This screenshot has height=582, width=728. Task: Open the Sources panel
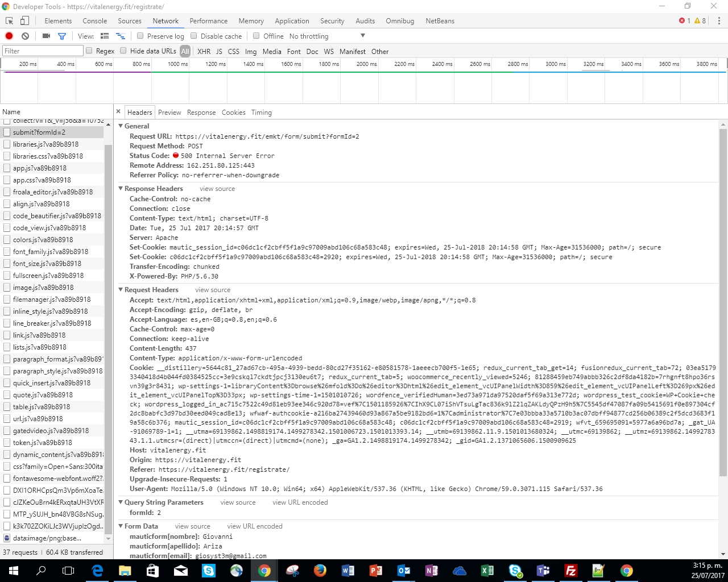coord(130,21)
